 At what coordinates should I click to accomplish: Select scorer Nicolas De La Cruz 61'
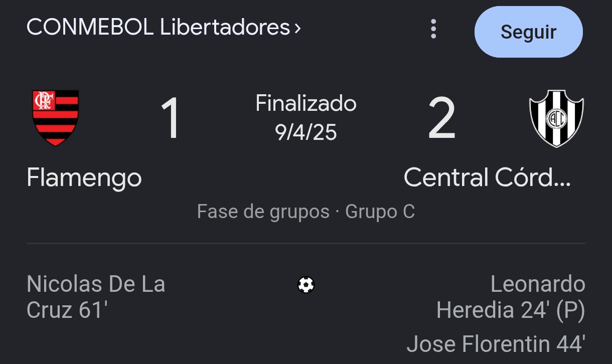coord(95,297)
